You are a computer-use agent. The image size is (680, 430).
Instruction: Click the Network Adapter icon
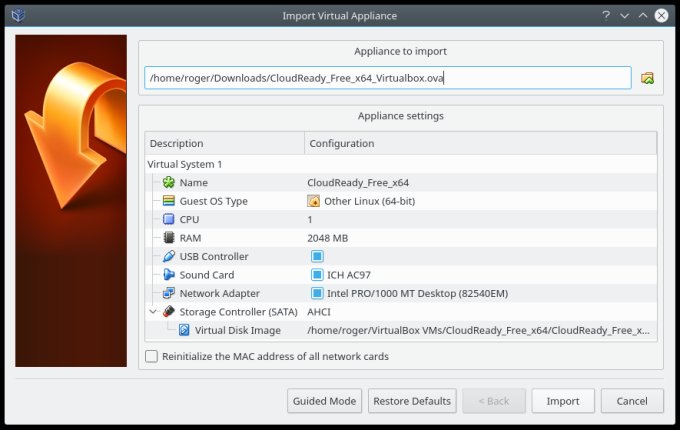[x=169, y=293]
